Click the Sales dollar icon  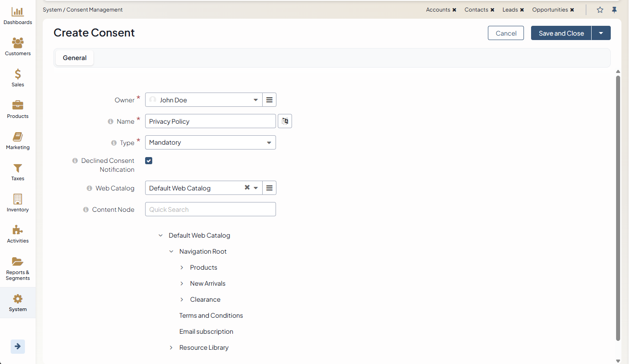pos(18,74)
